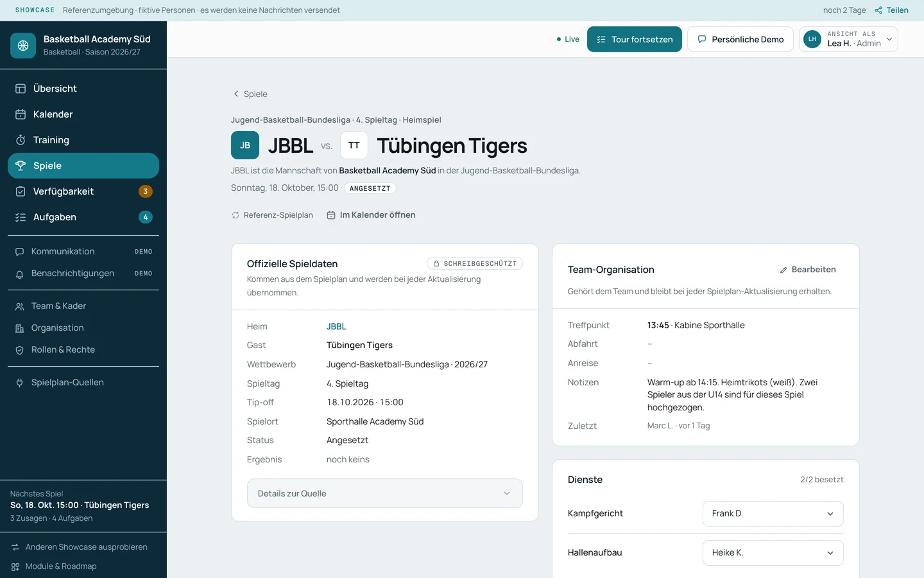Open the Hallenaufbau dropdown showing Heike K.
The image size is (924, 578).
click(773, 553)
